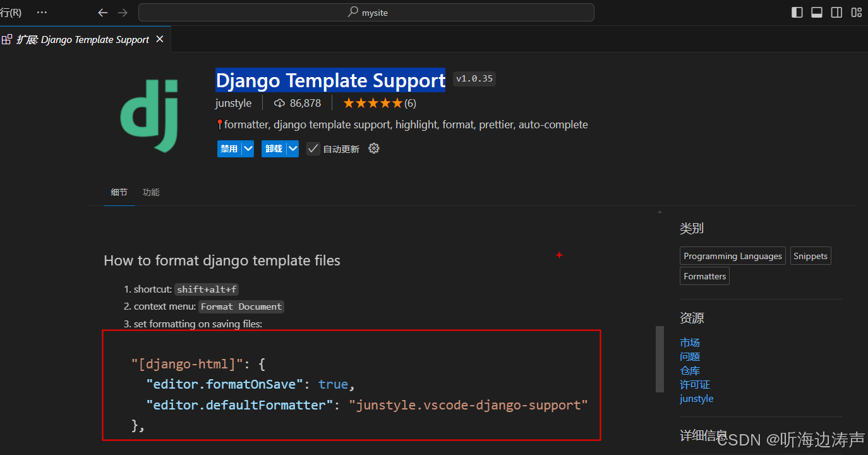Open the 仓库 repository link
868x455 pixels.
690,370
